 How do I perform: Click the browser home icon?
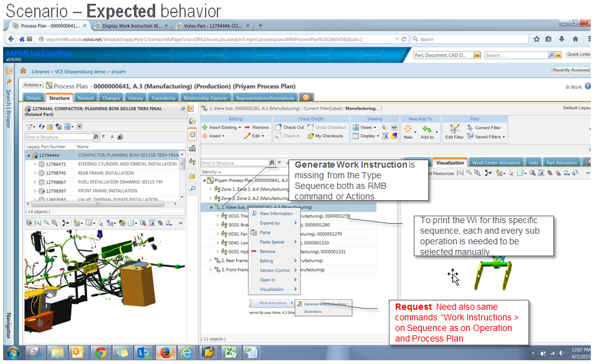tap(575, 39)
